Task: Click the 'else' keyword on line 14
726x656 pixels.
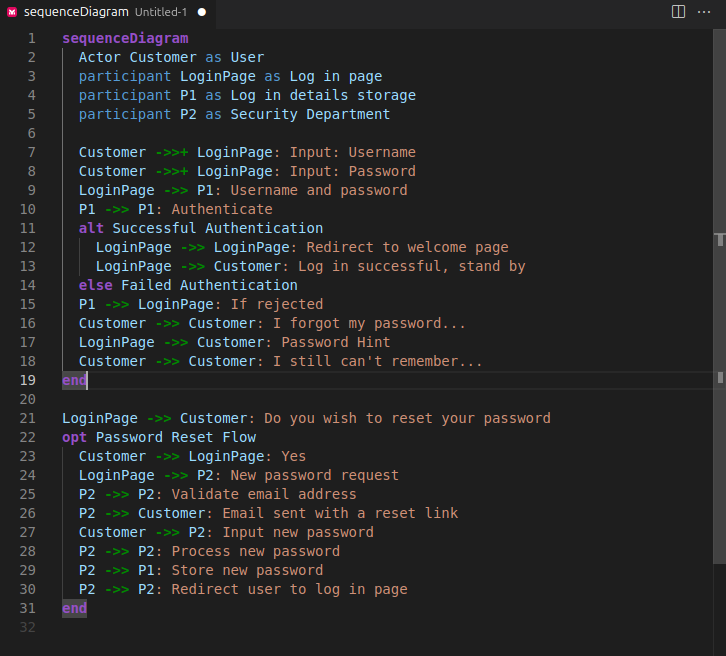Action: tap(95, 285)
